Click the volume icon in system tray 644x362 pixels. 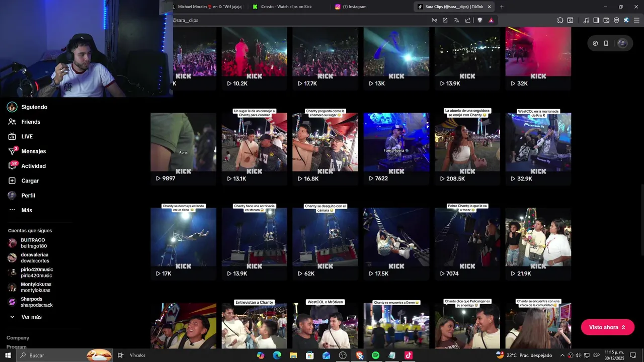point(578,355)
